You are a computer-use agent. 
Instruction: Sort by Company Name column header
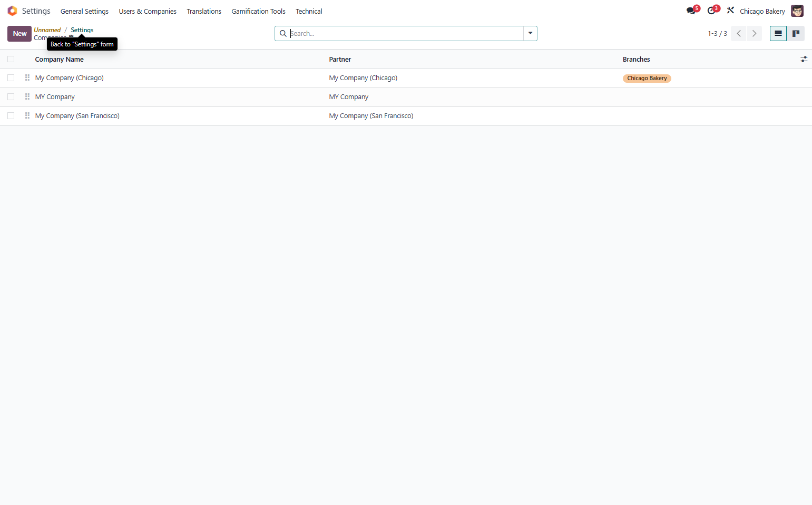(x=60, y=60)
